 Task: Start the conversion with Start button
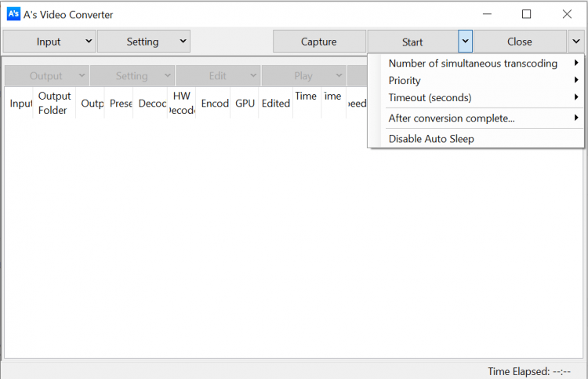(412, 42)
